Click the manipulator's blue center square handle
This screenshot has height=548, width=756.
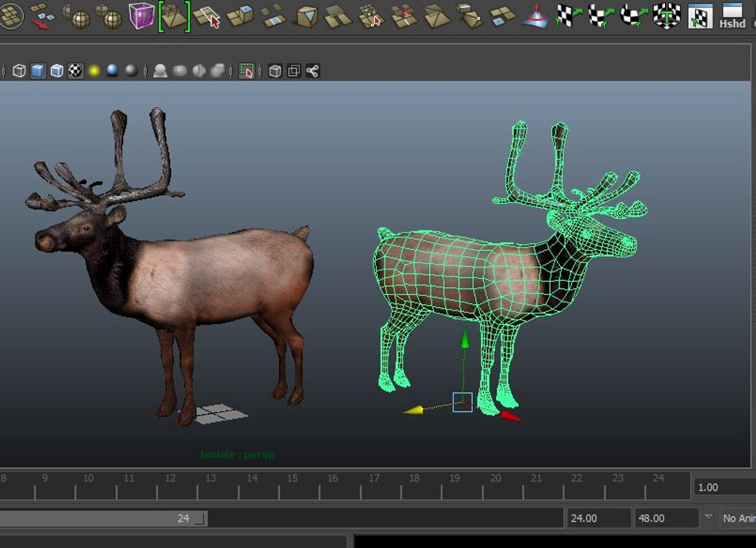(x=463, y=402)
